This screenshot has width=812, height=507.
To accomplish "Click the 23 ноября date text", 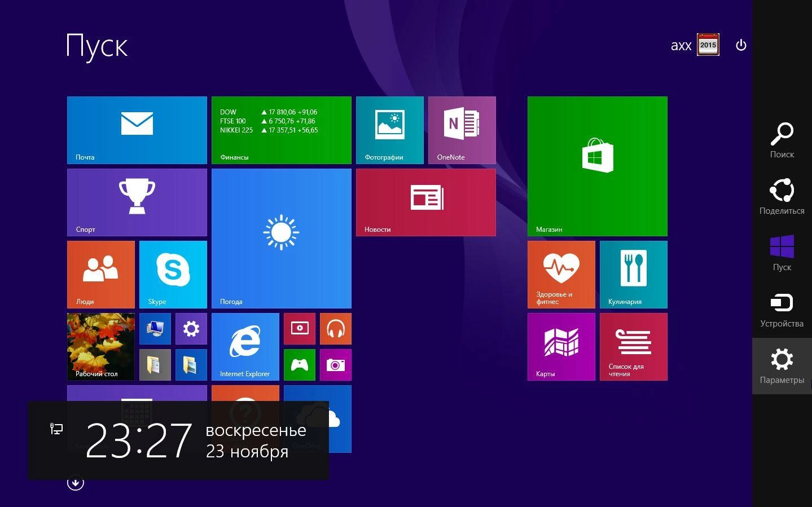I will [247, 451].
